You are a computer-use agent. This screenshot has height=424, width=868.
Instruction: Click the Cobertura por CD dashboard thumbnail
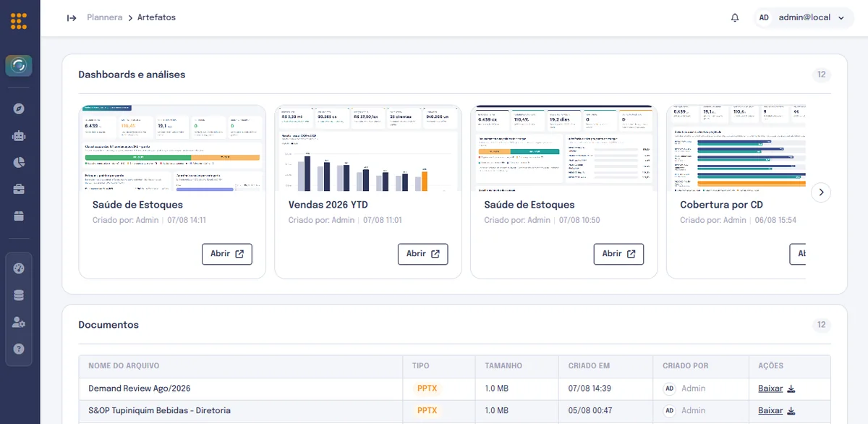pyautogui.click(x=736, y=148)
